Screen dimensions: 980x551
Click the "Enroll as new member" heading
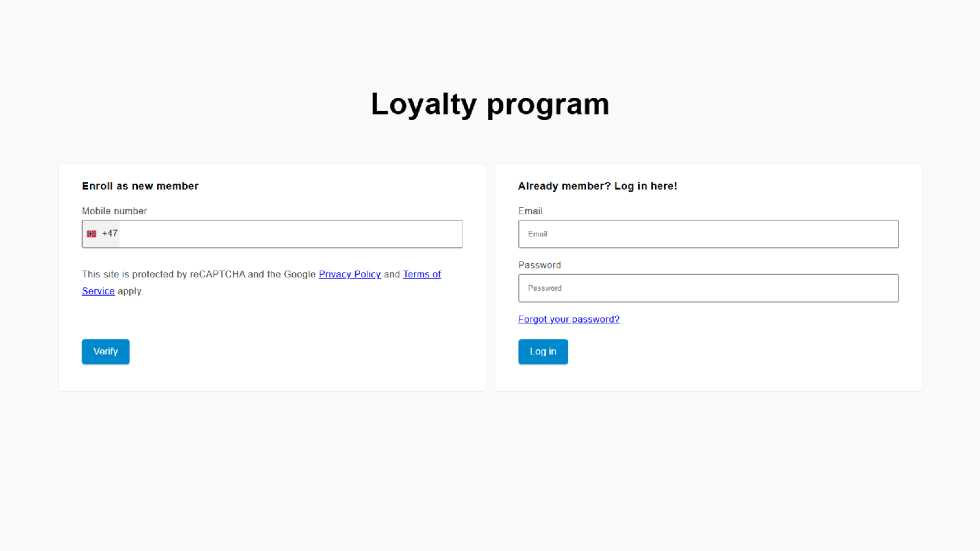point(140,186)
